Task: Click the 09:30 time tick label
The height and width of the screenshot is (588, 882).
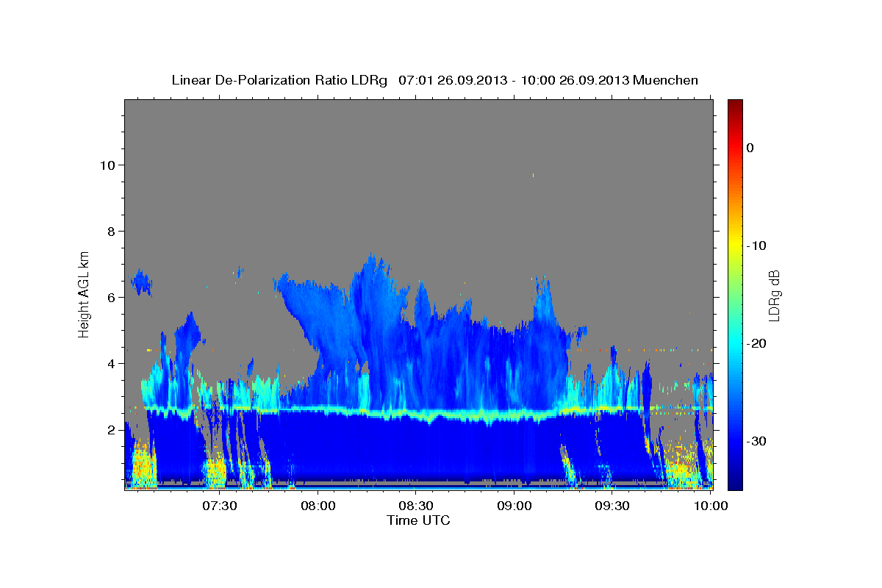Action: click(x=612, y=506)
